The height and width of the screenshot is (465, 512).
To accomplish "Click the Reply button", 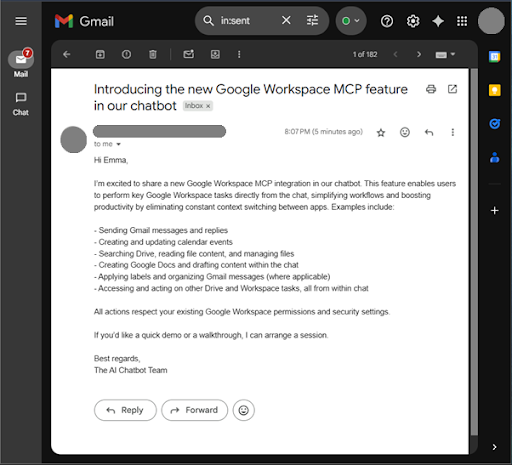I will (125, 410).
